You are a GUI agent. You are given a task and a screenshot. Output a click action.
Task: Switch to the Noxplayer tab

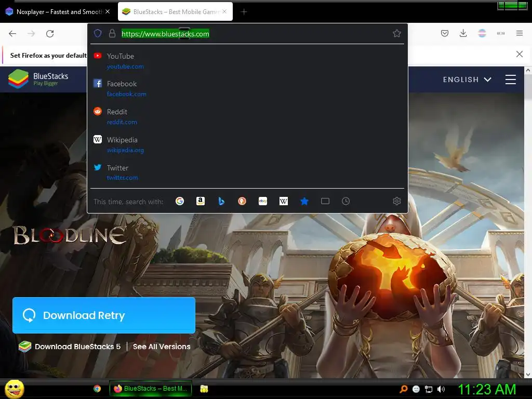coord(54,11)
